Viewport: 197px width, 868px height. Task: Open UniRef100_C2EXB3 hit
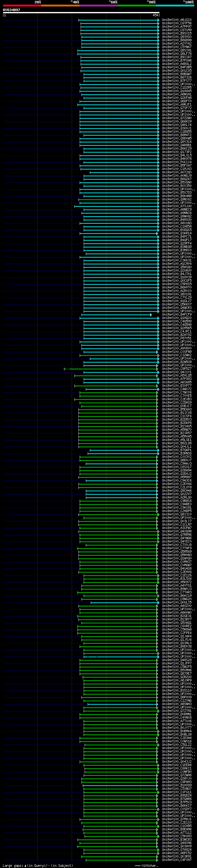click(177, 399)
